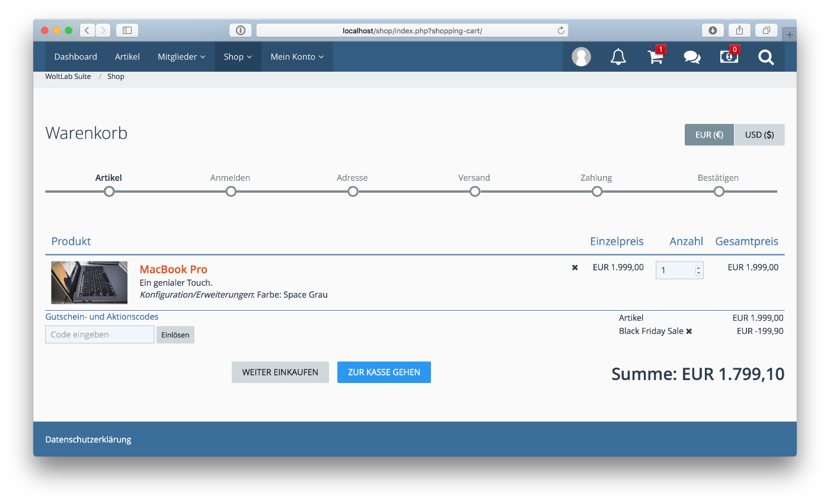Go to the Dashboard menu item

pyautogui.click(x=75, y=57)
